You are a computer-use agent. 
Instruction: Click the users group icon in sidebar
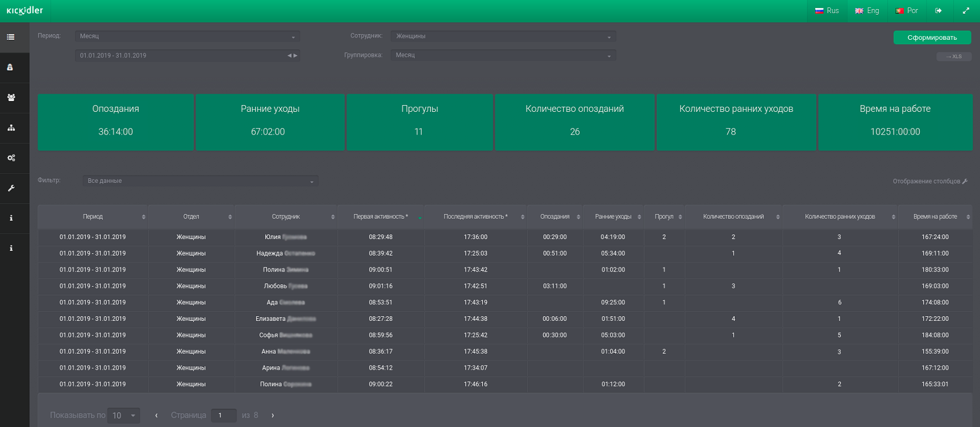(11, 98)
